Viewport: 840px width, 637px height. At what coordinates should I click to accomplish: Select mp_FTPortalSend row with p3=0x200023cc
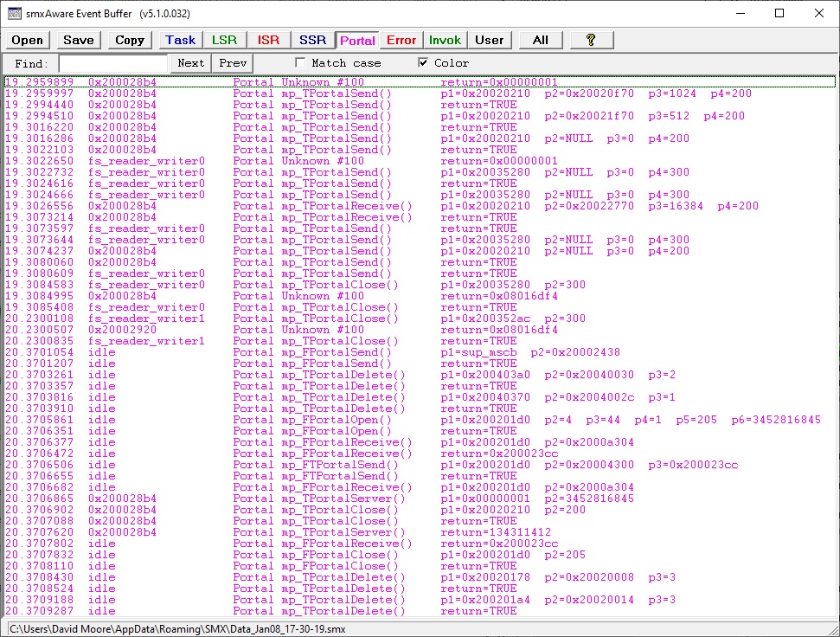click(x=420, y=465)
